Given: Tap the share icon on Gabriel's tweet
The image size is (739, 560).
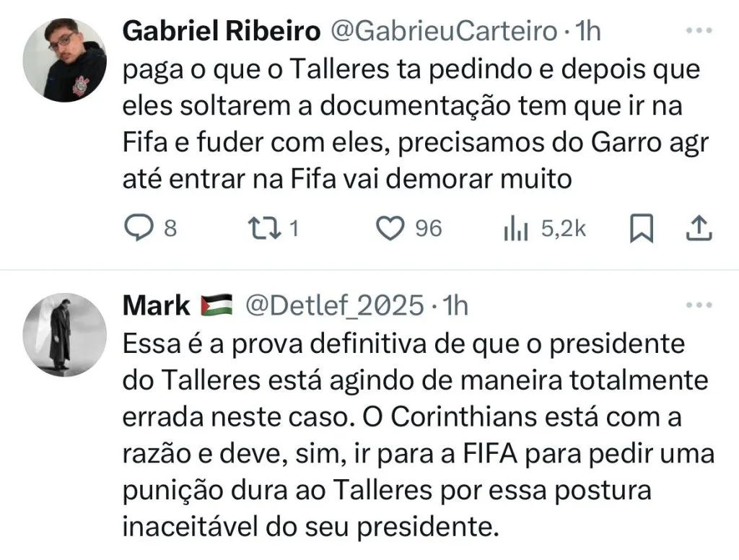Looking at the screenshot, I should coord(698,229).
